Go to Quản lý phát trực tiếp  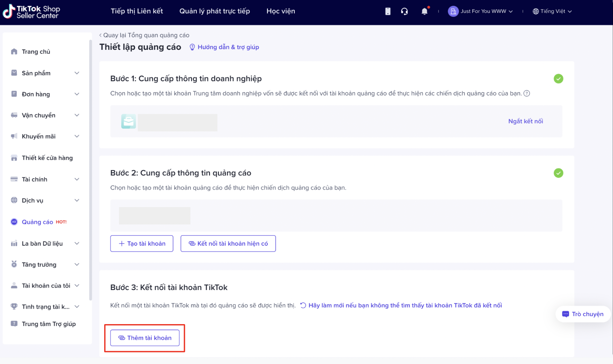(x=215, y=11)
